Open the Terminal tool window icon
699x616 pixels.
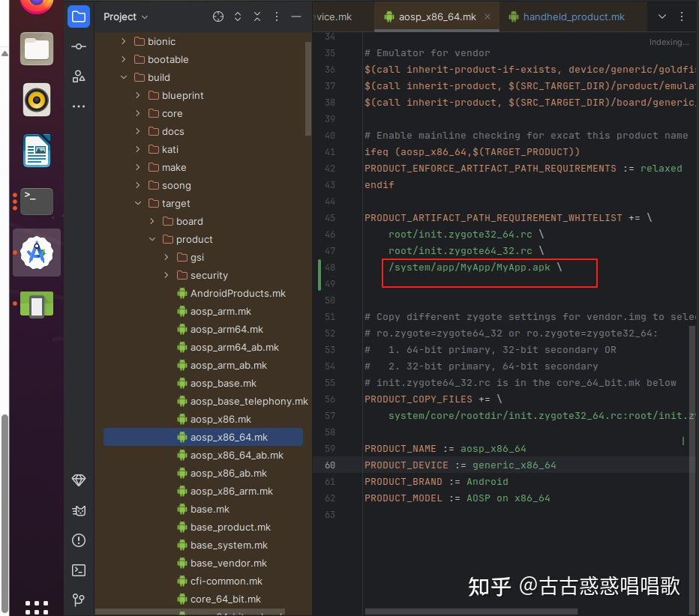[79, 570]
